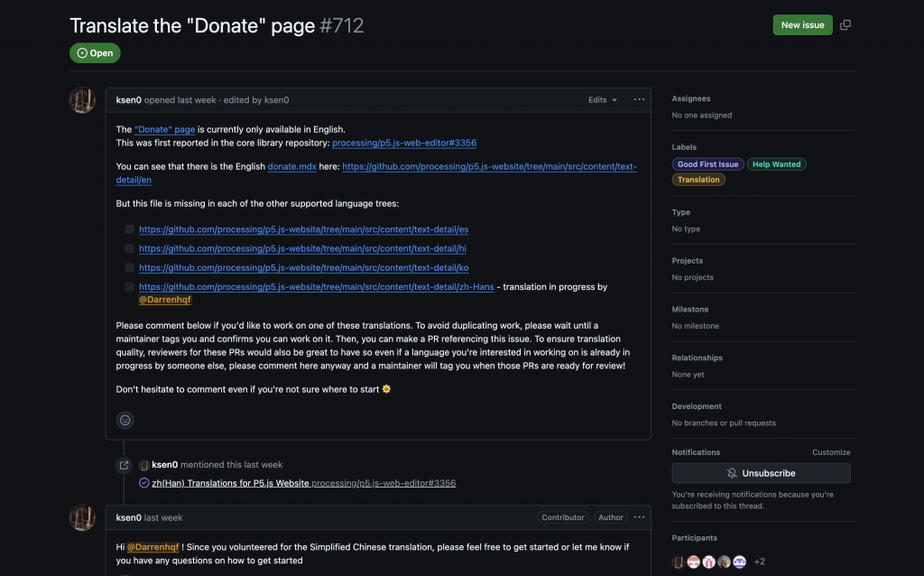Click the Labels sidebar heading
The height and width of the screenshot is (576, 924).
684,147
